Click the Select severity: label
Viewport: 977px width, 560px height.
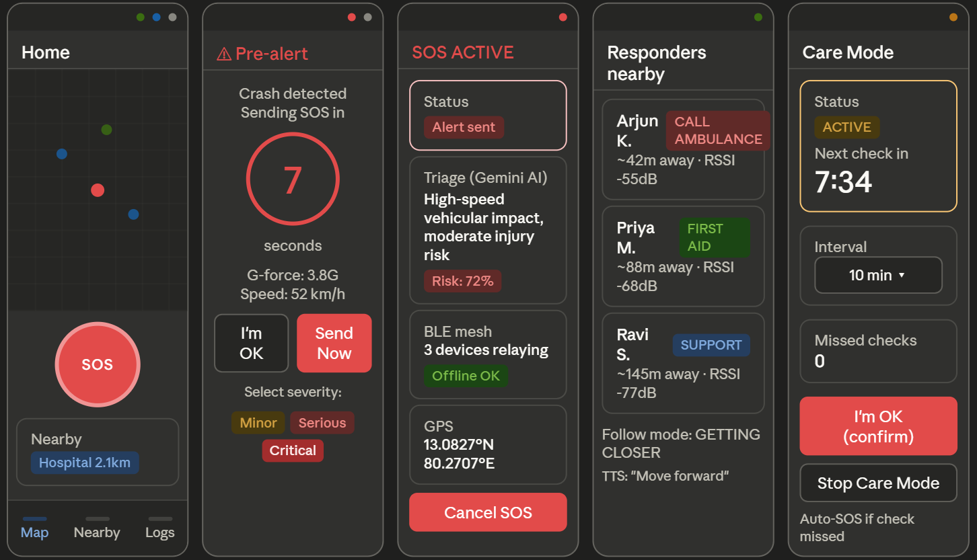293,392
